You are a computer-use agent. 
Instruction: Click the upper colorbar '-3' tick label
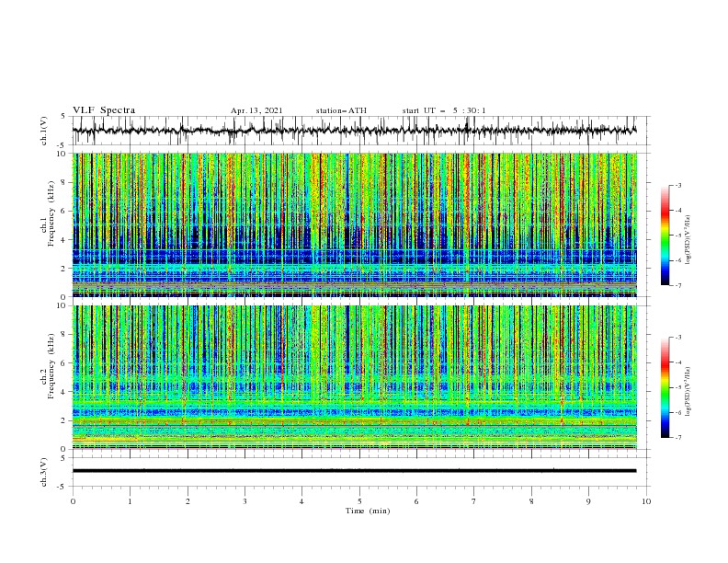pyautogui.click(x=677, y=185)
